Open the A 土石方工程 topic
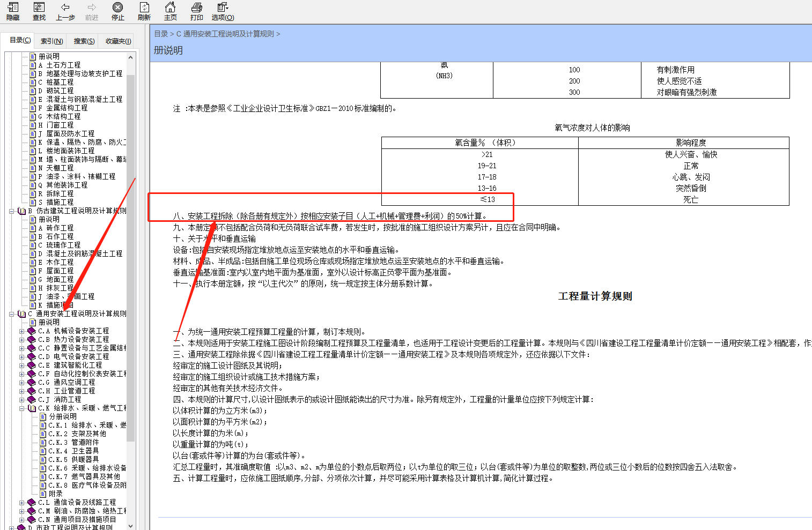812x530 pixels. coord(60,65)
